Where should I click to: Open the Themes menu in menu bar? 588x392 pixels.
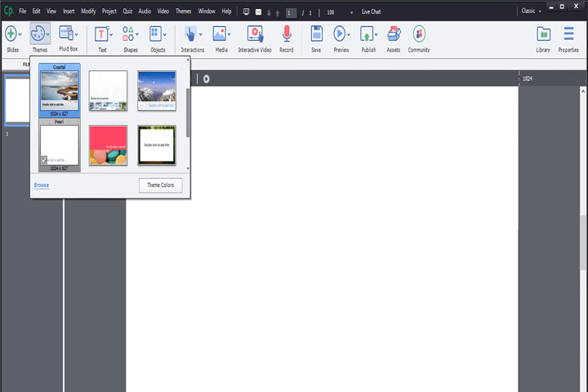pos(184,11)
